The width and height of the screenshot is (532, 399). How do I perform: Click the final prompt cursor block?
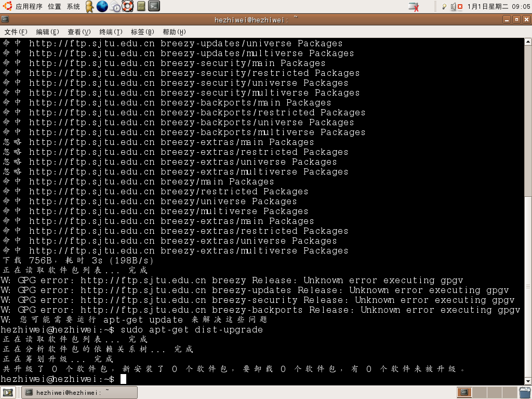pos(123,379)
